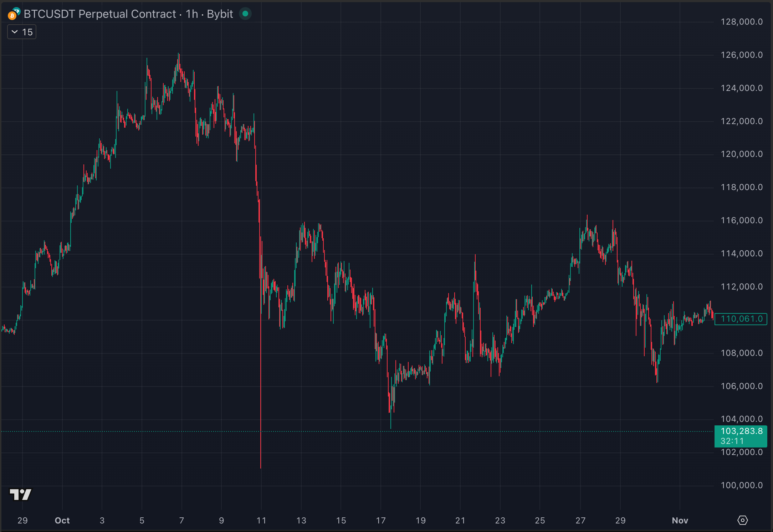
Task: Click the 128,000.0 price scale label
Action: [742, 22]
